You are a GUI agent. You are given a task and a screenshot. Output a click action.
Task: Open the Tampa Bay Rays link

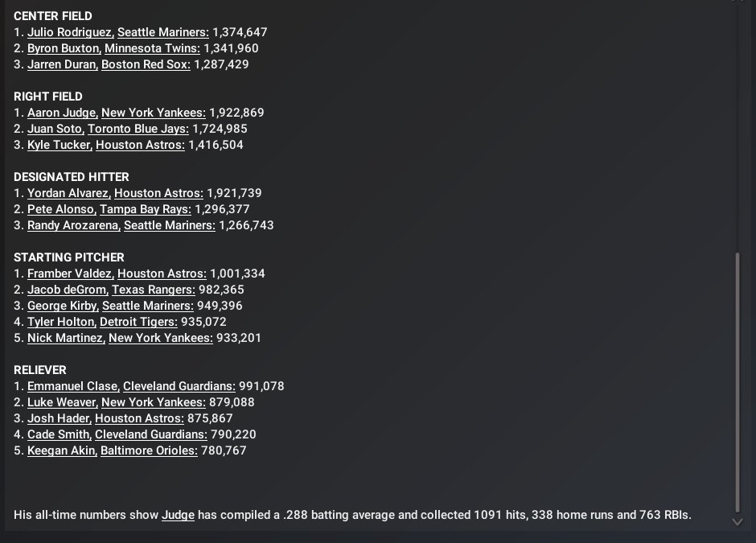tap(145, 209)
